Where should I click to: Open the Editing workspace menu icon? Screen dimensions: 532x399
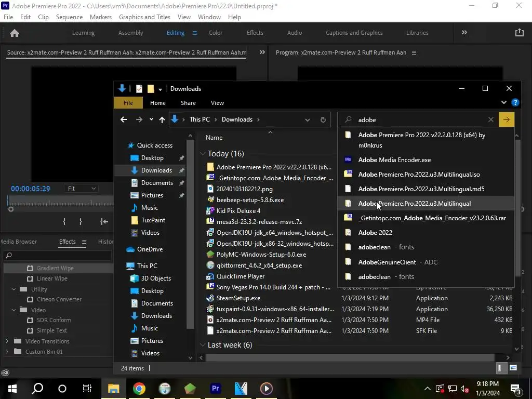[x=195, y=33]
